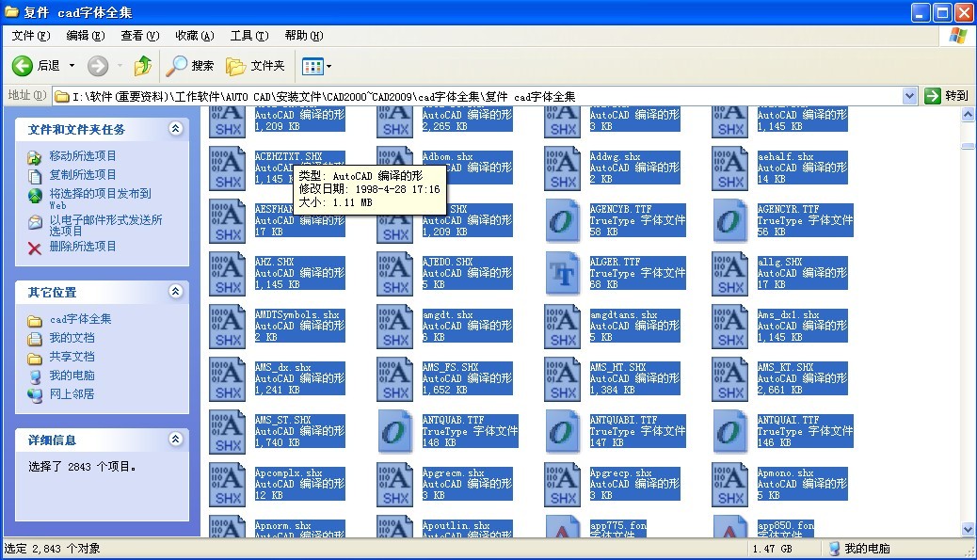
Task: Select the ANTQUABI.TTF font icon
Action: (562, 431)
